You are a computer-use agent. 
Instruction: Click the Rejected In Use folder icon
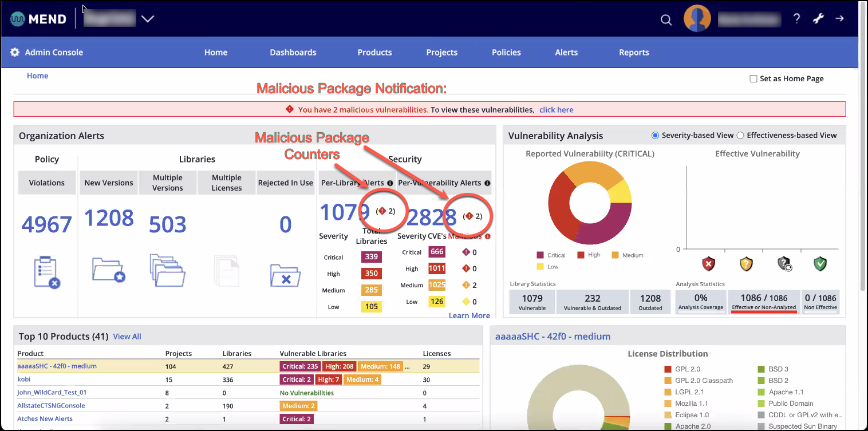click(x=285, y=275)
